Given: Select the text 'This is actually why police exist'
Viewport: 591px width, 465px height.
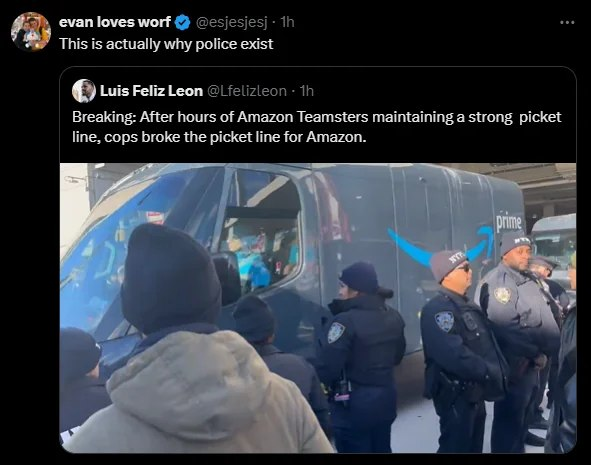Looking at the screenshot, I should (x=166, y=44).
